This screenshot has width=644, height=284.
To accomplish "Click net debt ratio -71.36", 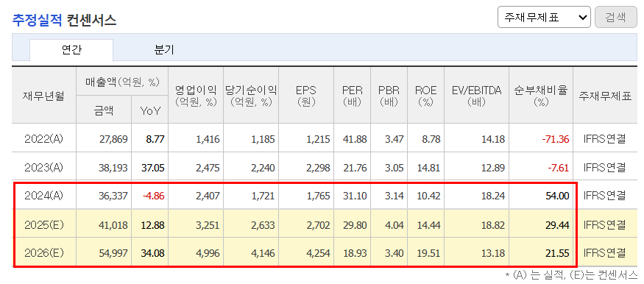I will (556, 140).
